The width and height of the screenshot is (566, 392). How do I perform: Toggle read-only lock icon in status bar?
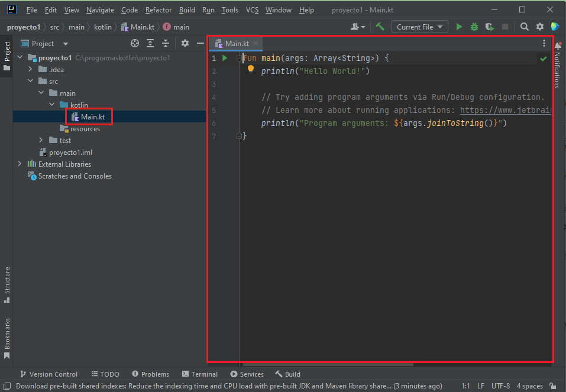[552, 386]
